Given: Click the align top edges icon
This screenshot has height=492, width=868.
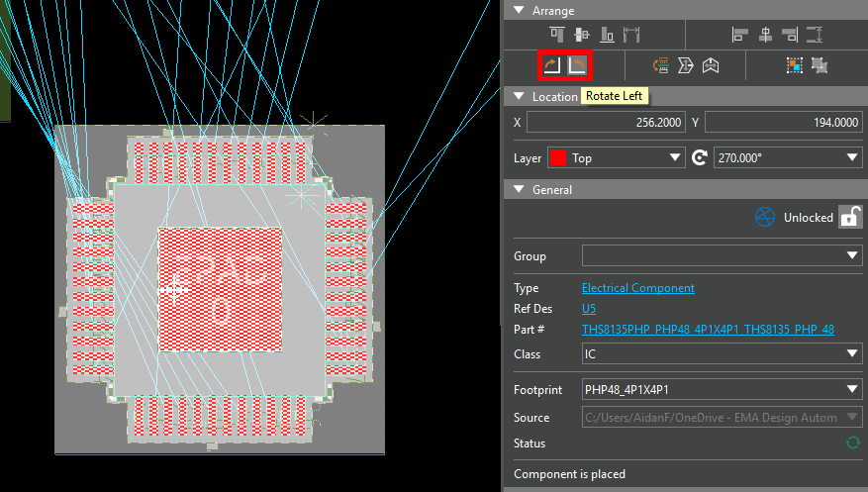Looking at the screenshot, I should [558, 35].
